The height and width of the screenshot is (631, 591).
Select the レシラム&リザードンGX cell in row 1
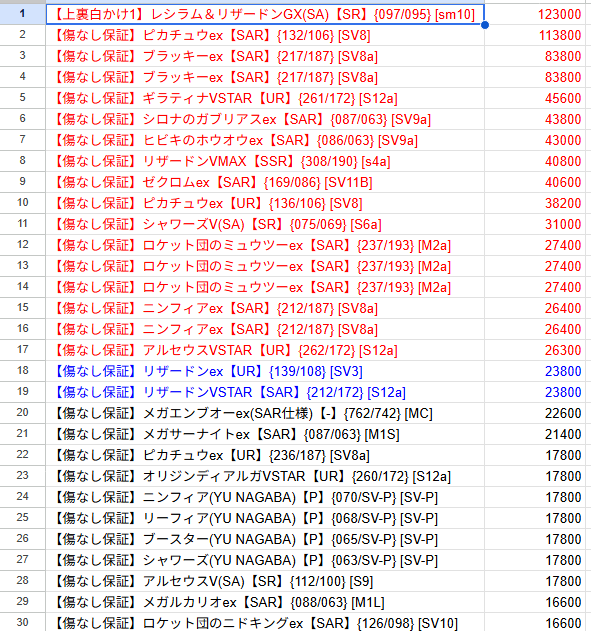click(265, 14)
